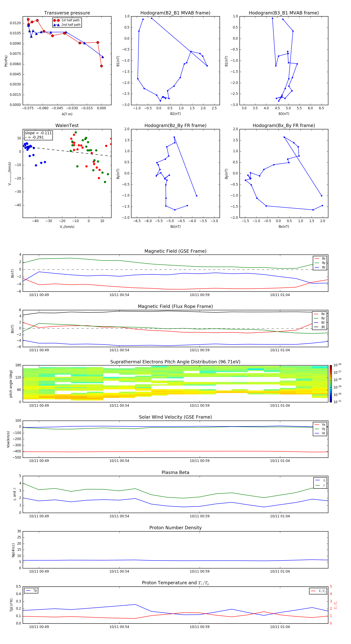This screenshot has height=644, width=351.
Task: Click the "pitch angle (deg)" axis label
Action: (11, 383)
